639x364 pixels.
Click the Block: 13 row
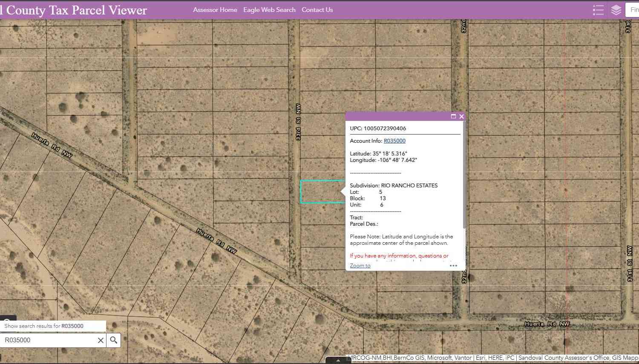coord(368,198)
